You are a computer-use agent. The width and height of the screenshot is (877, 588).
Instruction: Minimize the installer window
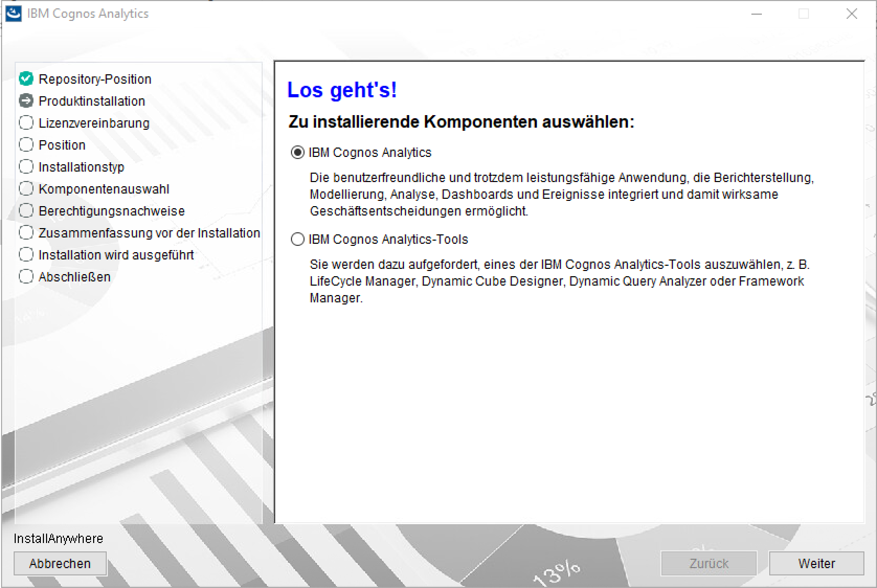point(757,14)
